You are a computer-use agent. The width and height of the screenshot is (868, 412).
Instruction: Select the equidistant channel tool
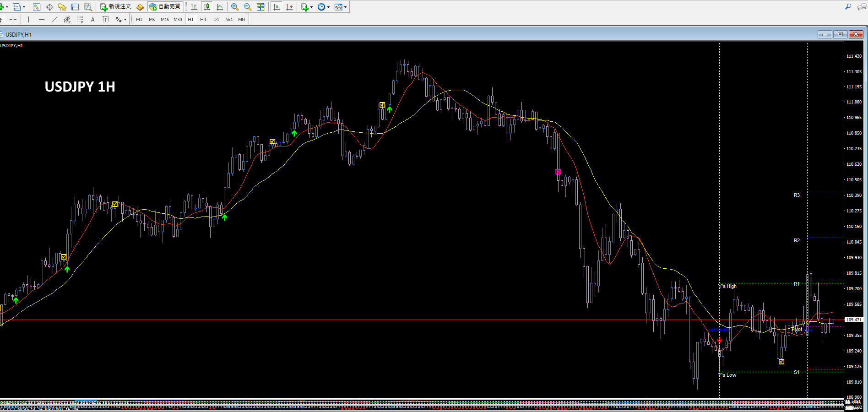tap(67, 19)
